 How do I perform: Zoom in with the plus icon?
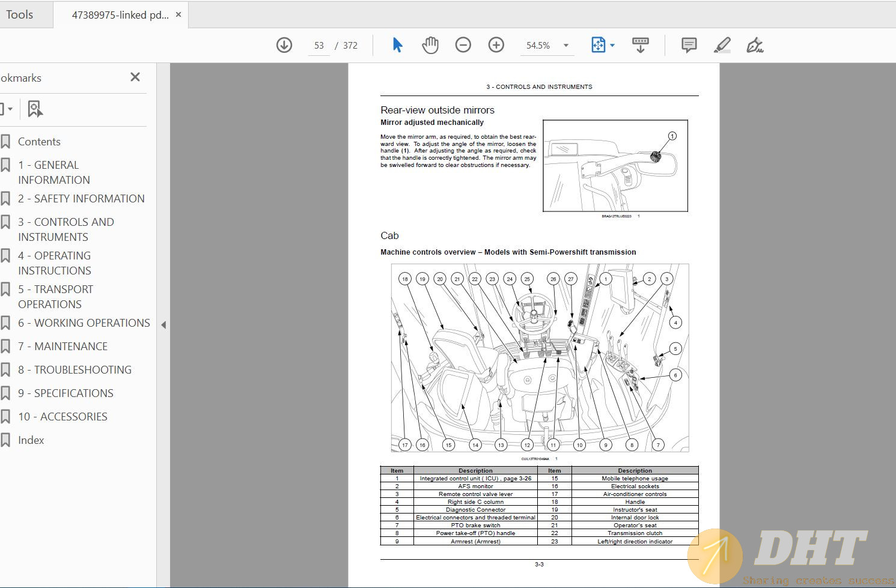496,45
